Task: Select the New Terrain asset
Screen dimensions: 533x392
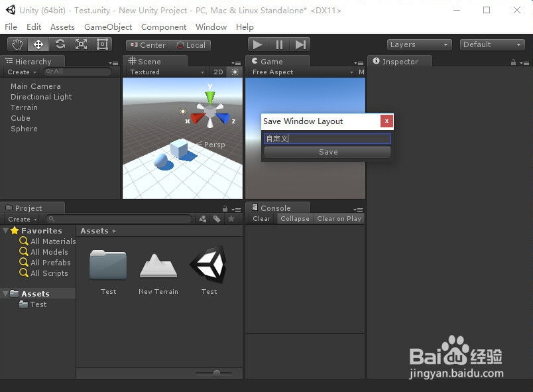Action: pos(158,265)
